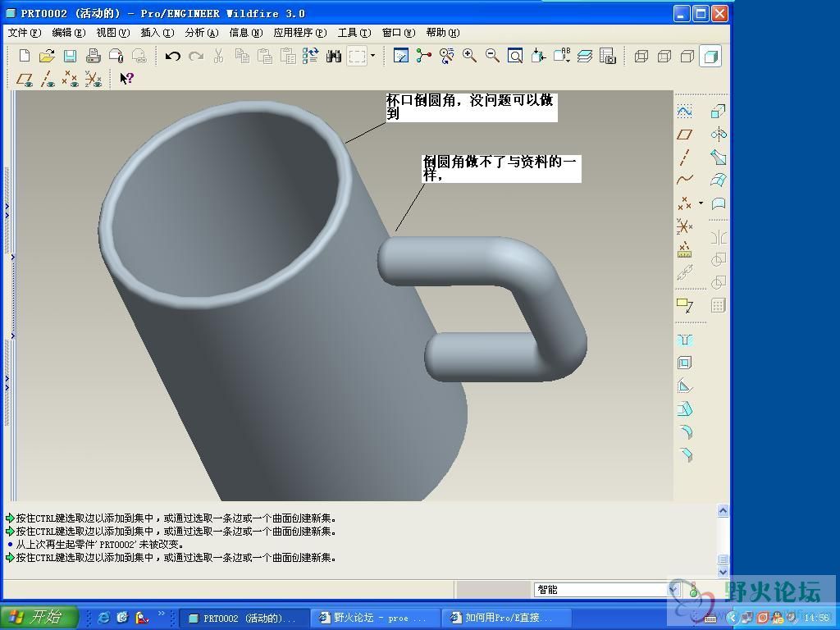Insert a datum coordinate system
840x630 pixels.
click(685, 226)
